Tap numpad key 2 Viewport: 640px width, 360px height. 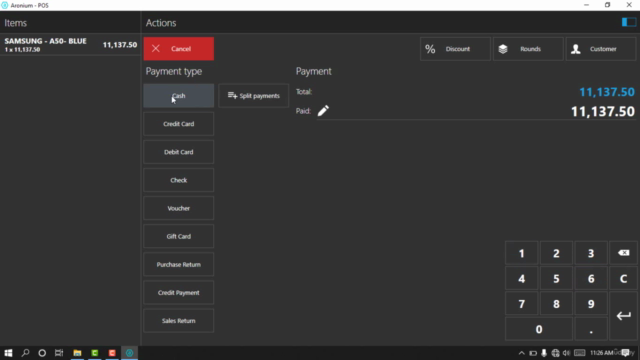pyautogui.click(x=556, y=253)
